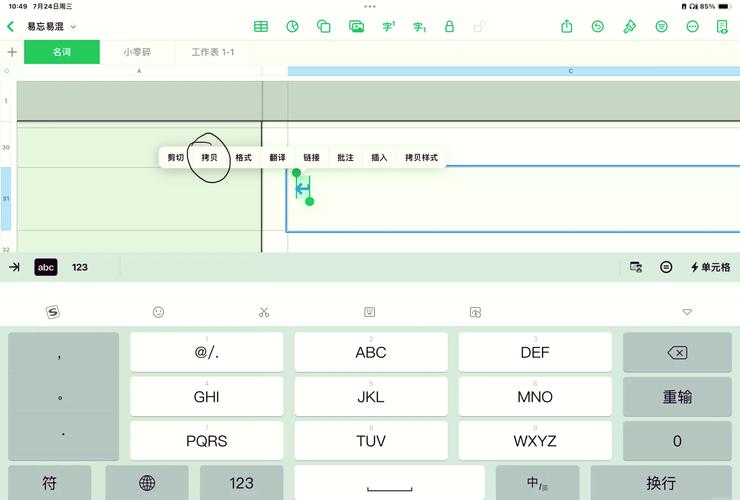Expand the 易忘易混 document title dropdown
Screen dimensions: 740x500
(73, 26)
